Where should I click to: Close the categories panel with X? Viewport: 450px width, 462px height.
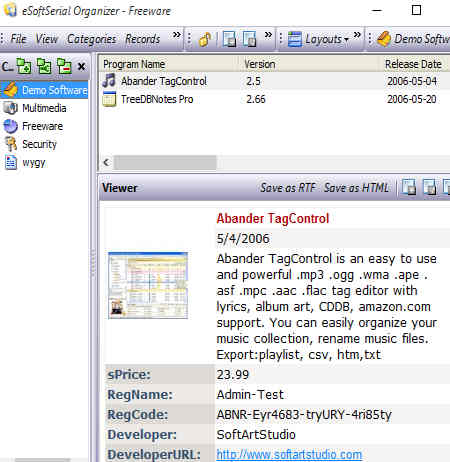pos(81,67)
